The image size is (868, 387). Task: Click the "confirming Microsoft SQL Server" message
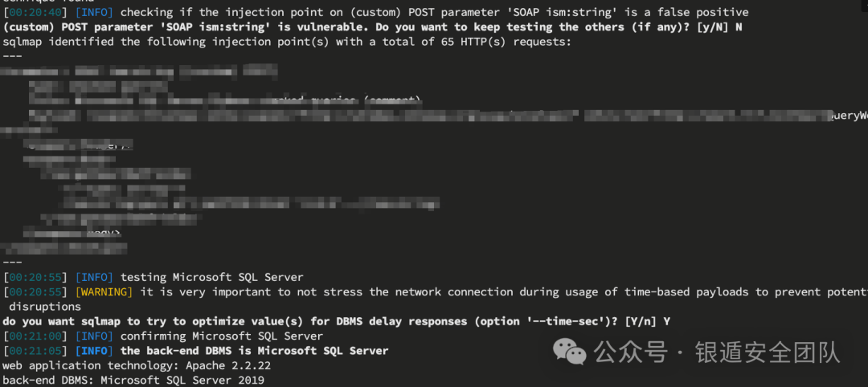point(222,336)
